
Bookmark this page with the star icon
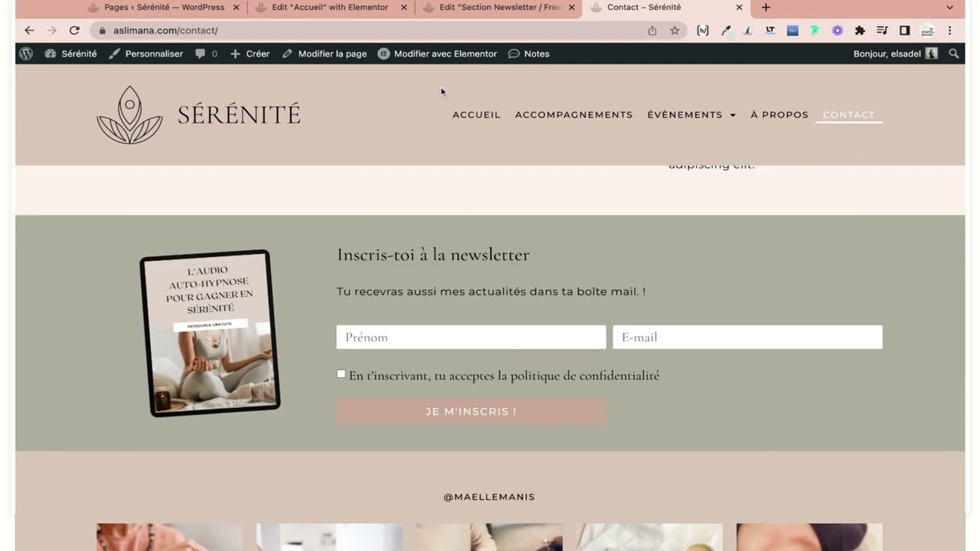pos(675,31)
